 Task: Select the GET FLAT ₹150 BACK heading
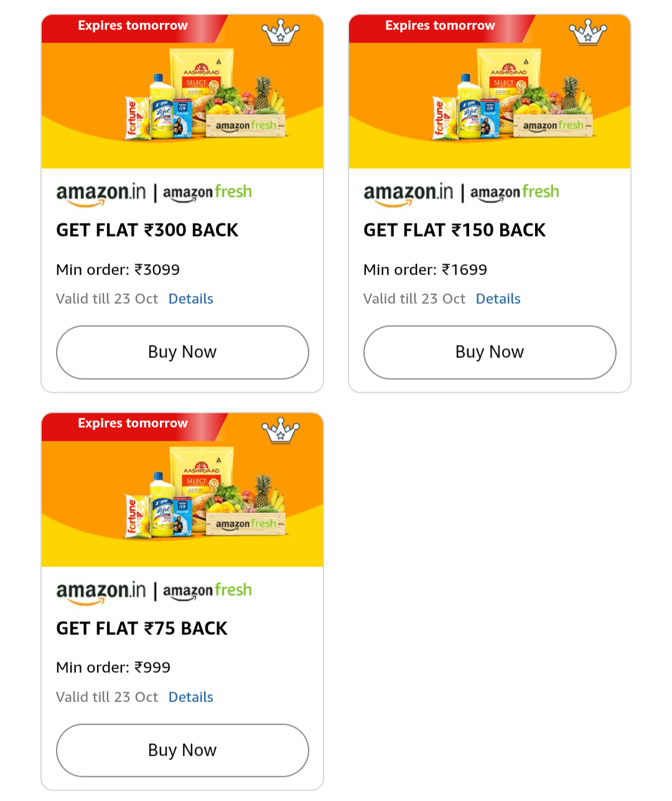tap(455, 230)
